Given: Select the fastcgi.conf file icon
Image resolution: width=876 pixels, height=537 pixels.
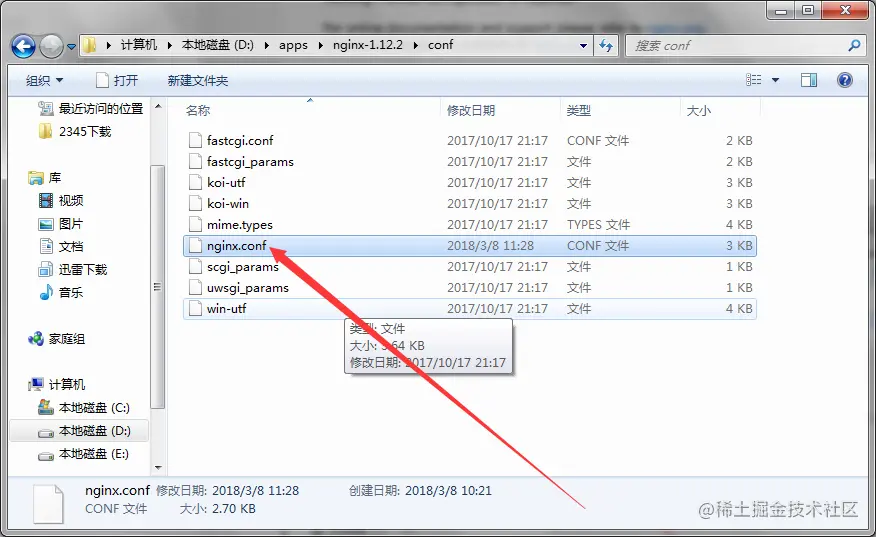Looking at the screenshot, I should coord(195,140).
